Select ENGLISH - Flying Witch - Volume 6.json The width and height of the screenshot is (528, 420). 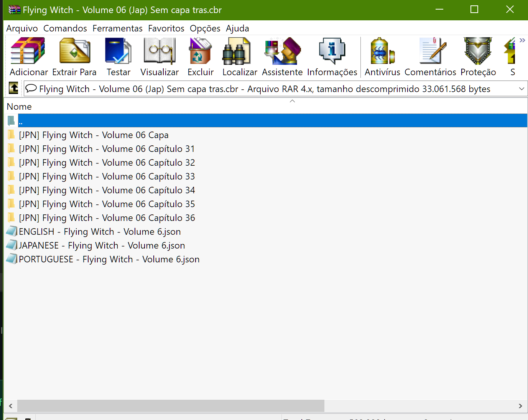100,232
